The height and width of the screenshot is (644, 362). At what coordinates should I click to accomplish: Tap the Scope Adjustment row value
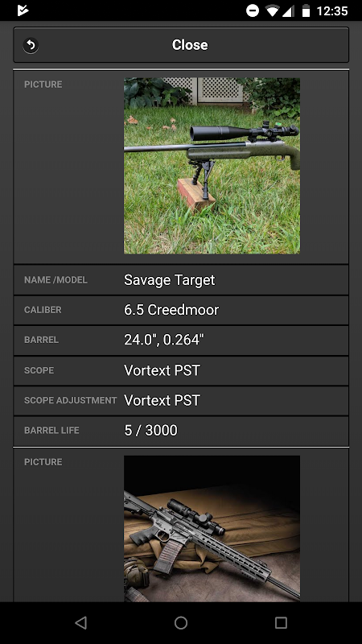point(162,400)
